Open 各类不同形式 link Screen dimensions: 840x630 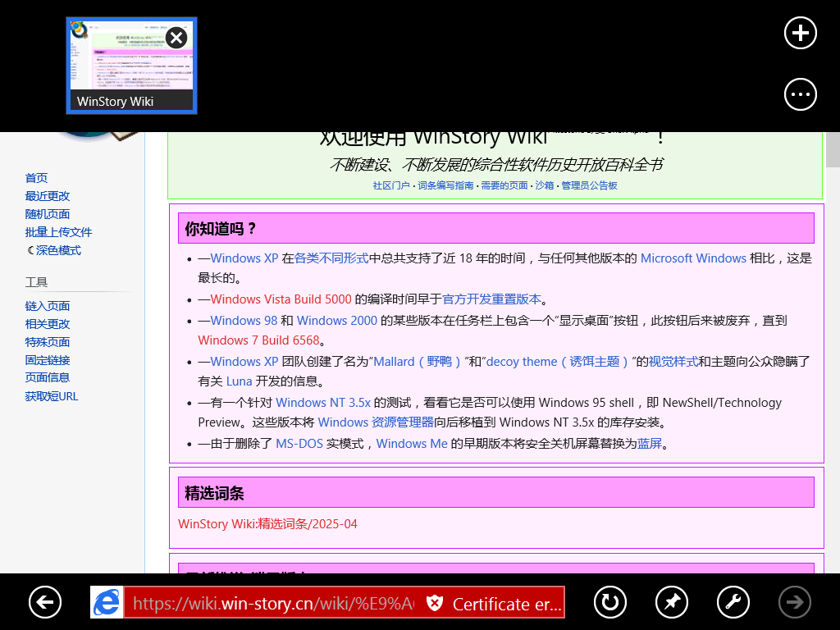point(331,258)
